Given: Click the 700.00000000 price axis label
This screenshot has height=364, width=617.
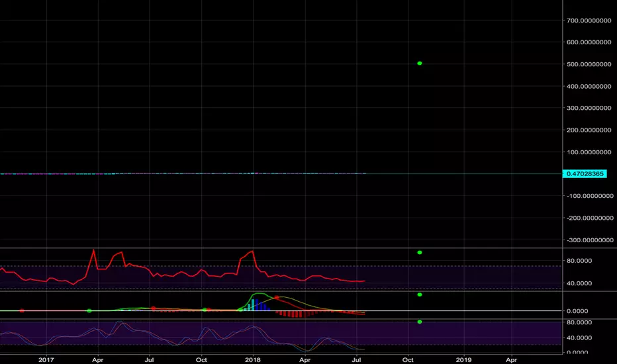Looking at the screenshot, I should pos(589,21).
